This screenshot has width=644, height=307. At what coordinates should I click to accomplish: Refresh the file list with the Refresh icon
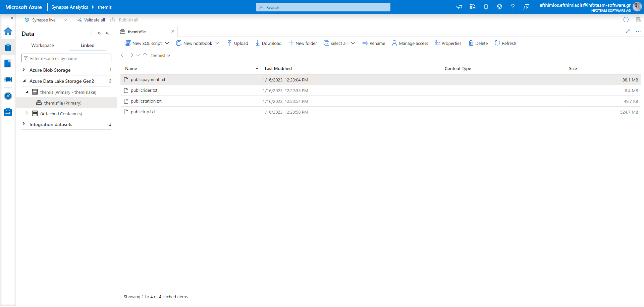[505, 43]
